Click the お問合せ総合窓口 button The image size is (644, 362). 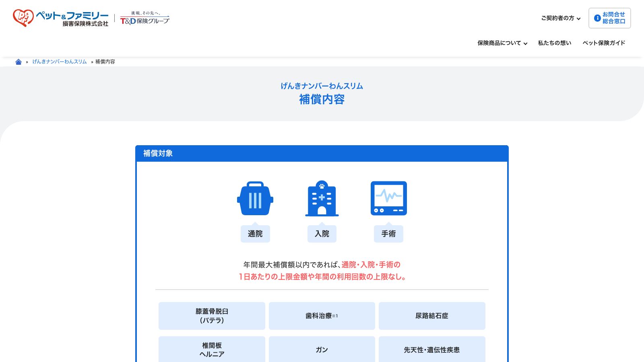coord(609,18)
